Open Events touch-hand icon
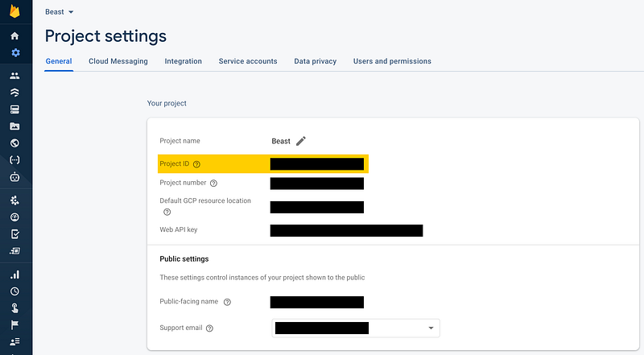The width and height of the screenshot is (644, 355). (14, 308)
